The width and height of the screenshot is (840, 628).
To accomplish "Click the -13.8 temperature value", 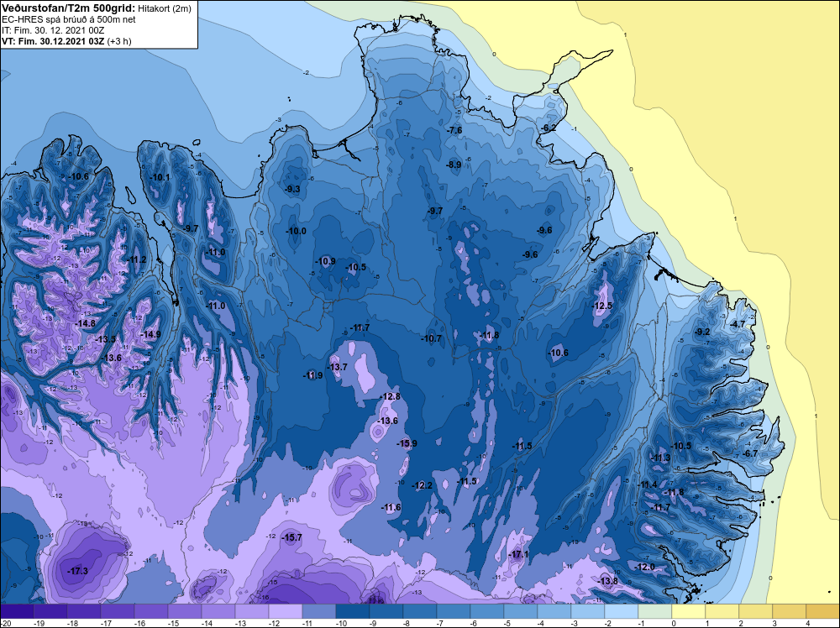I will [607, 581].
